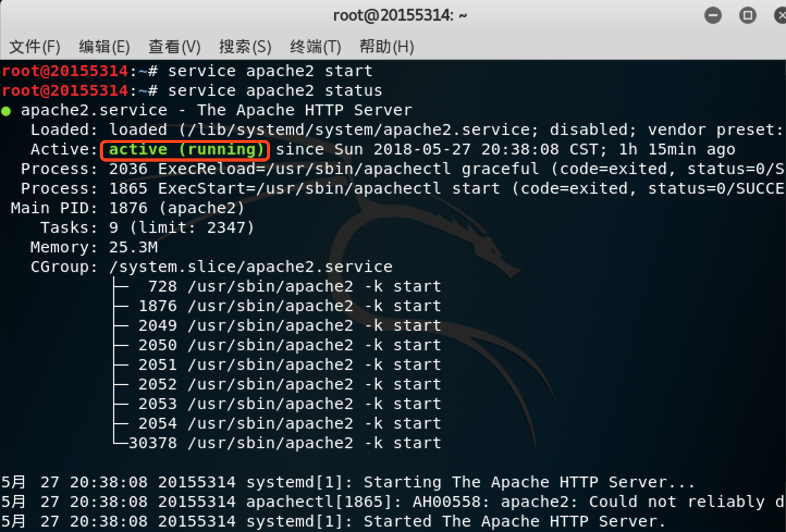Click log line 'Starting The Apache HTTP Server...'
The image size is (786, 532).
tap(348, 482)
